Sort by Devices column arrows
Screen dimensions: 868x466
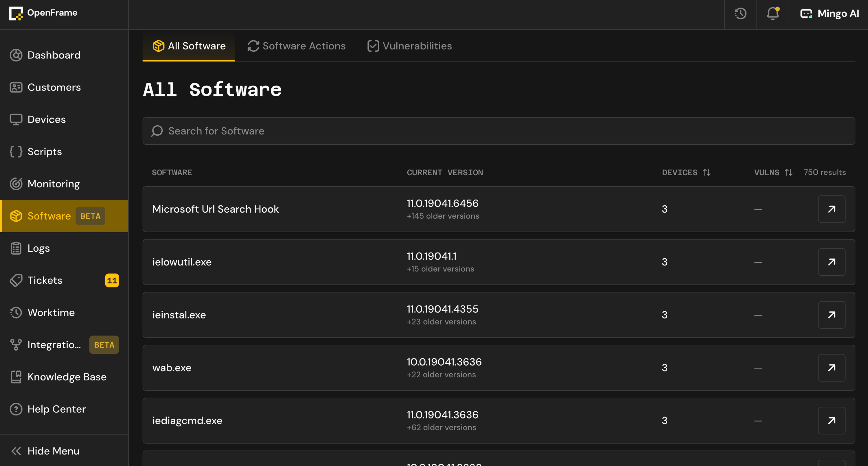(707, 172)
